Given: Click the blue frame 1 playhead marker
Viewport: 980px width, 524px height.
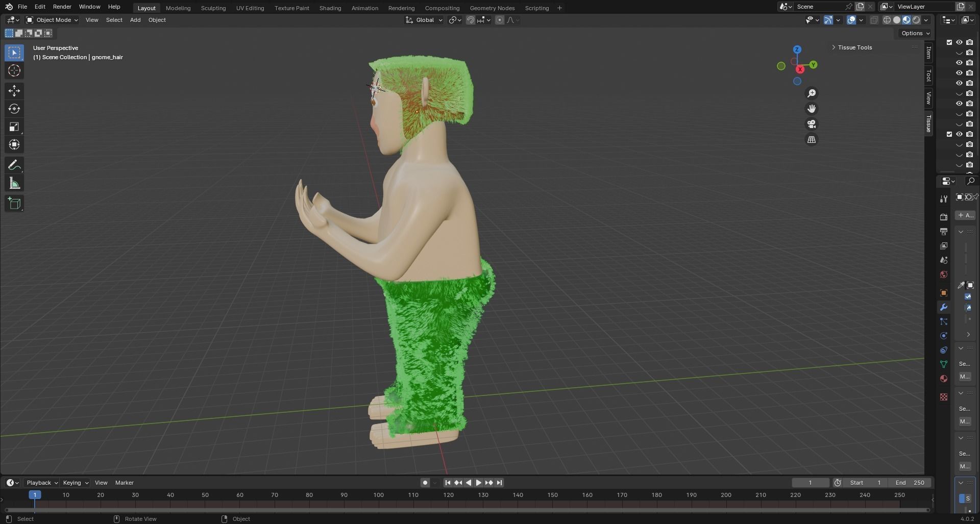Looking at the screenshot, I should coord(35,495).
